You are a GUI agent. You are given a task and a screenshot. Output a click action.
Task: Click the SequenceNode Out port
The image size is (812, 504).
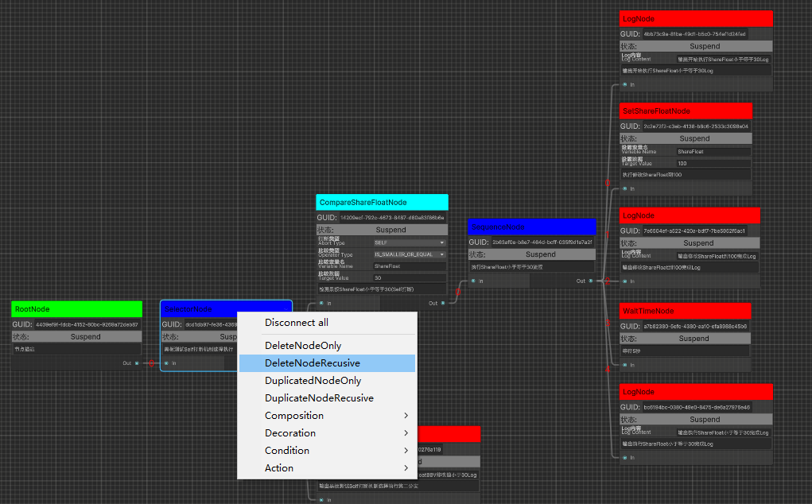(590, 281)
